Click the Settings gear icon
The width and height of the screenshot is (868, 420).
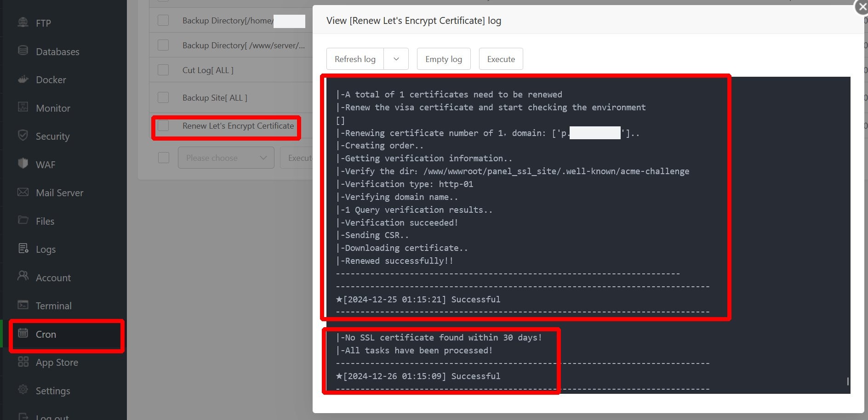[x=23, y=390]
